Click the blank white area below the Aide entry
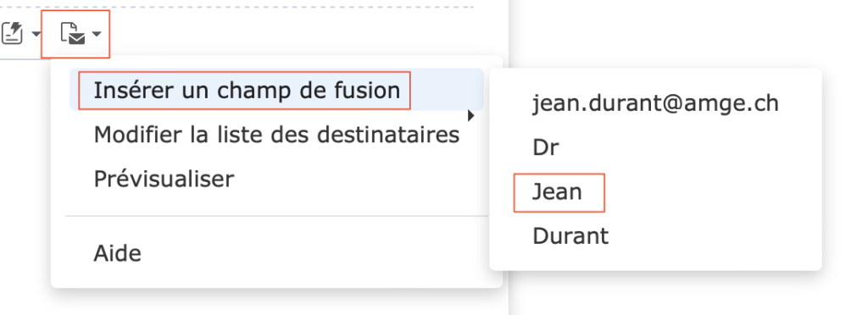The image size is (868, 315). tap(276, 279)
